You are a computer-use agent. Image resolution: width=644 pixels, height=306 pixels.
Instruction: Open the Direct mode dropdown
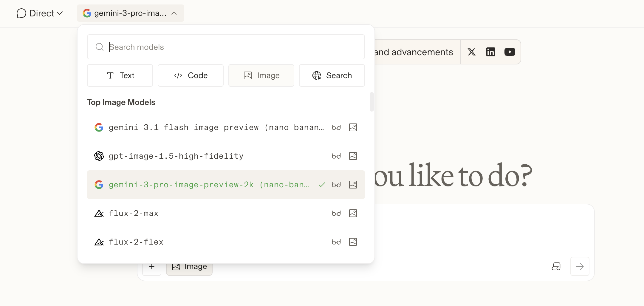click(x=40, y=13)
